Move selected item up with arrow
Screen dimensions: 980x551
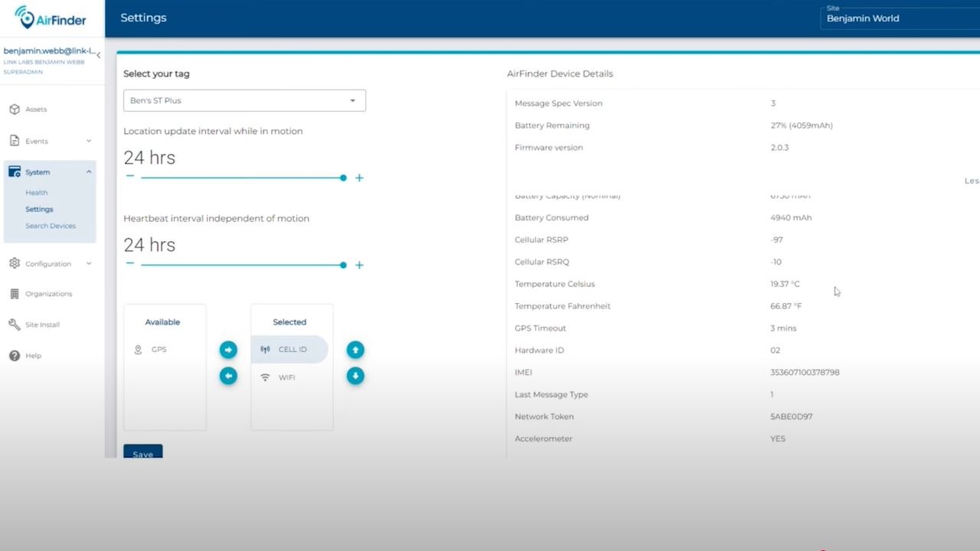(x=355, y=350)
